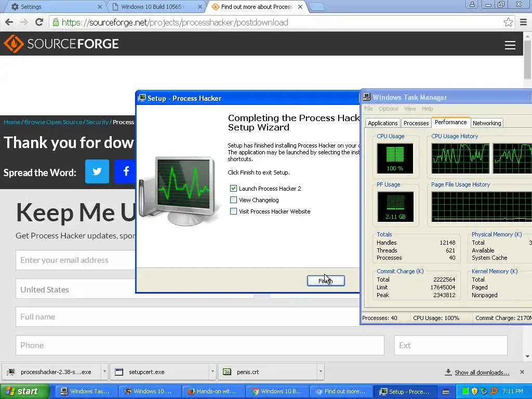Click the scrollbar down arrow
The height and width of the screenshot is (399, 532).
(527, 356)
